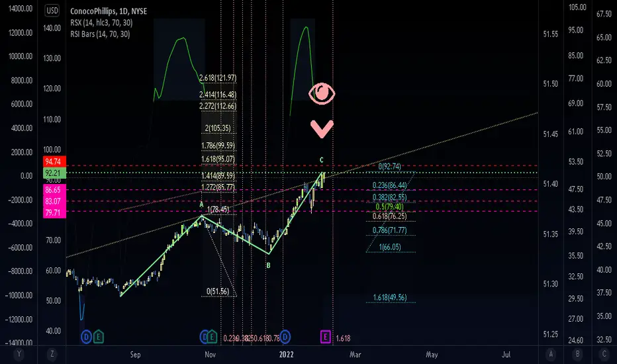Select the RSI Bars (14, 70, 30) indicator legend
Screen dimensions: 617x364
[x=100, y=34]
